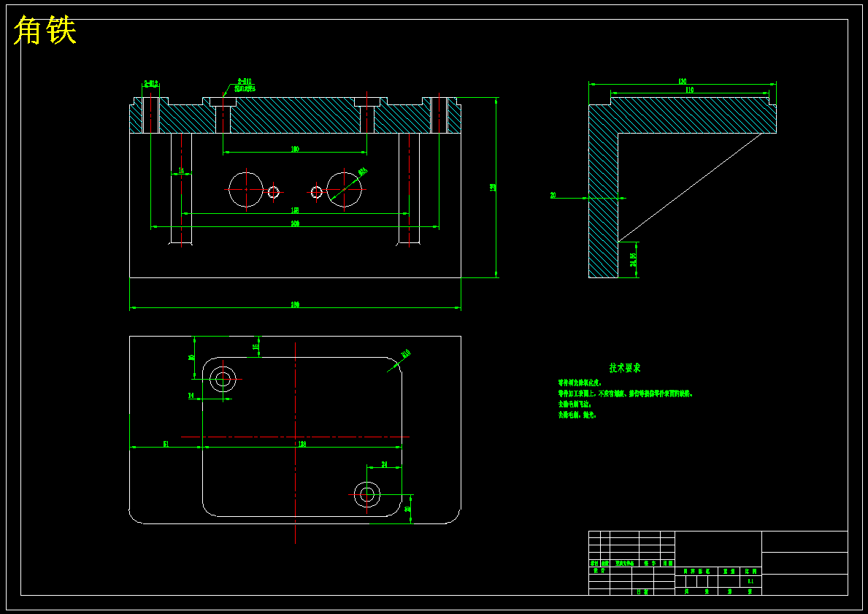Pick the 14 slot-width dimension in front view
Screen dimensions: 868x614
tap(181, 171)
